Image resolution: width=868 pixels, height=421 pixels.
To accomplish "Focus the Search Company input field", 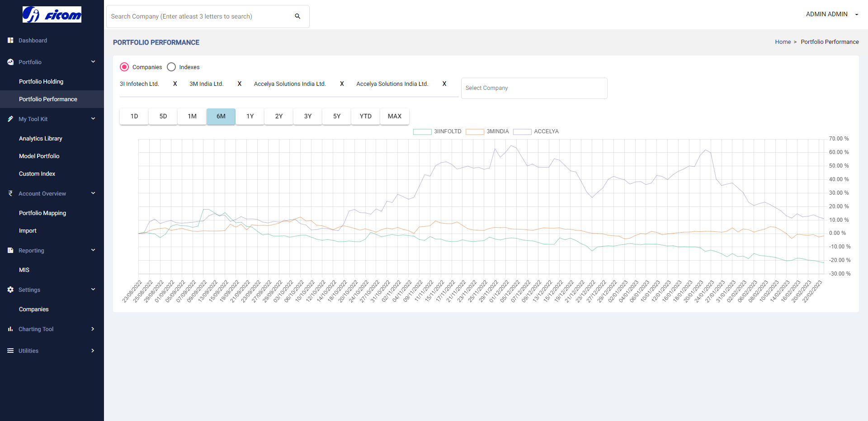I will pyautogui.click(x=201, y=16).
